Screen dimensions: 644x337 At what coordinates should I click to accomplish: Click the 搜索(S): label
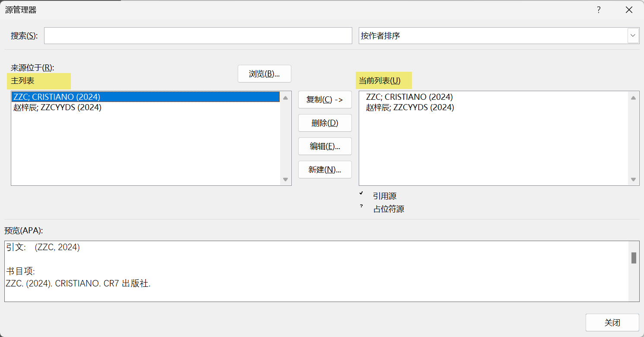pos(24,36)
